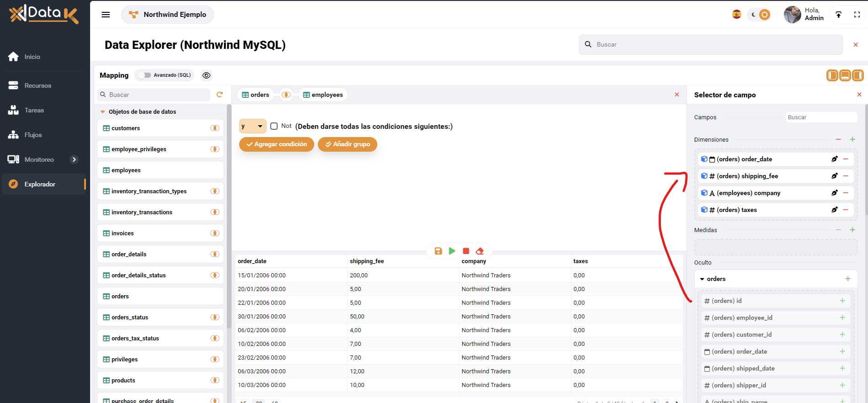Edit the (orders) shipping_fee dimension
Image resolution: width=868 pixels, height=403 pixels.
coord(834,176)
